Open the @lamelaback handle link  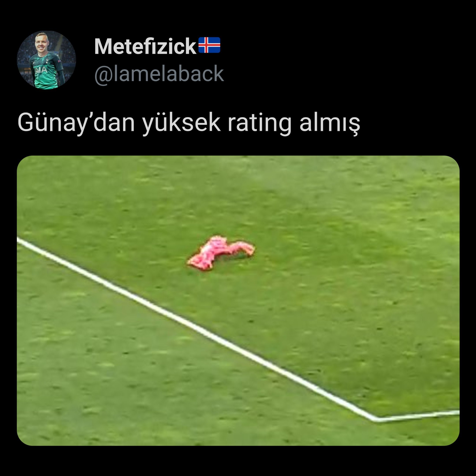tap(159, 73)
